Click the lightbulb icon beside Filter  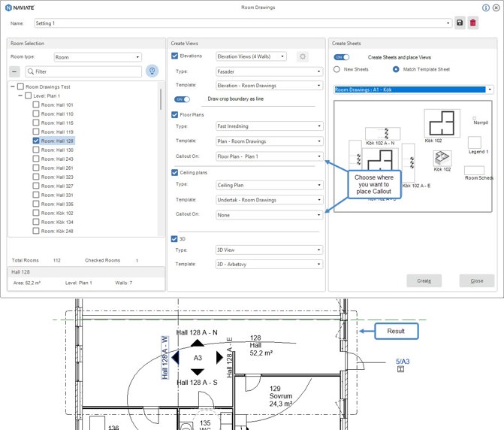(x=152, y=71)
